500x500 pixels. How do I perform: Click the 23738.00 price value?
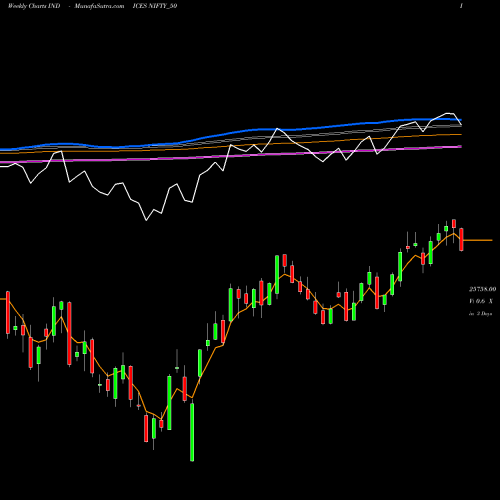(482, 289)
